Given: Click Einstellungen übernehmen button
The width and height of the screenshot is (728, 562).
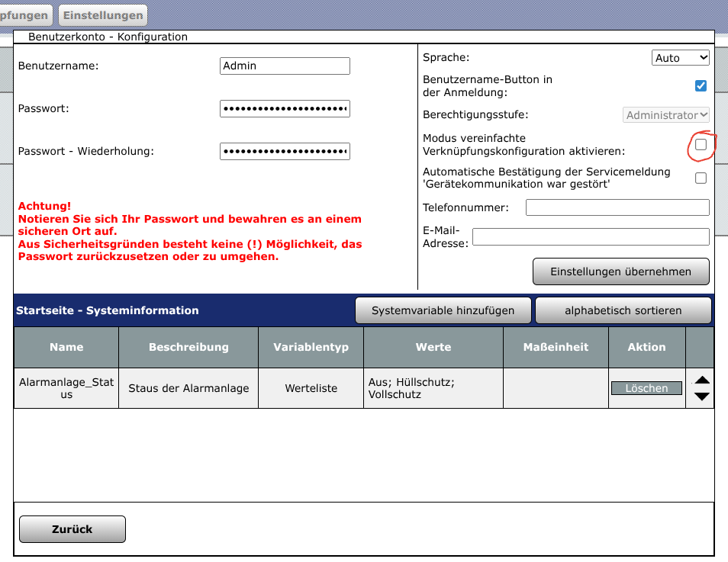Looking at the screenshot, I should point(620,271).
